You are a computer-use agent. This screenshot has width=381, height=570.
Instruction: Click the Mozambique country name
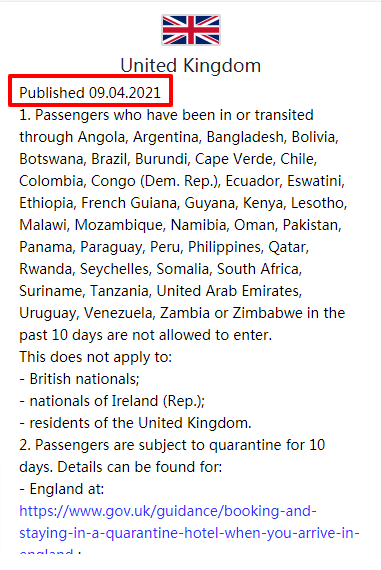coord(120,225)
